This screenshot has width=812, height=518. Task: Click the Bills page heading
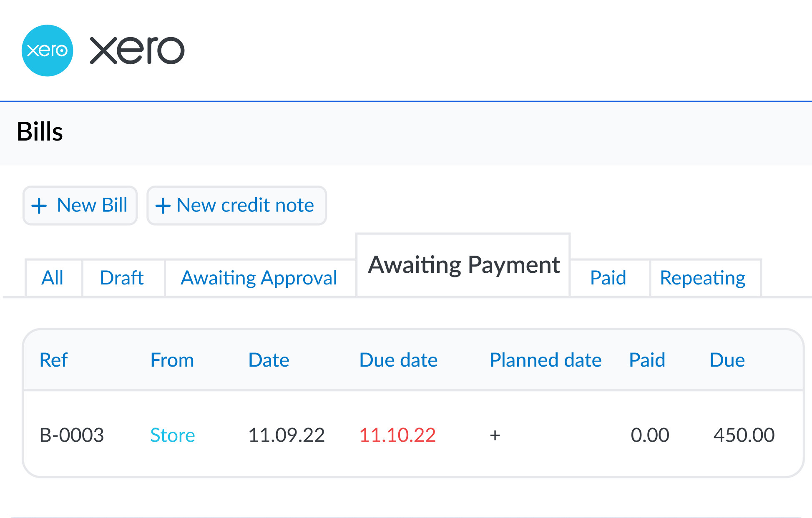(40, 132)
